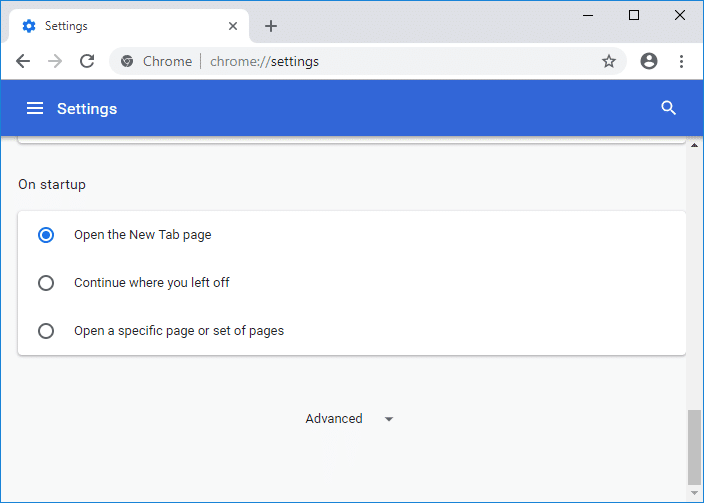704x503 pixels.
Task: Click the scrollbar down arrow
Action: click(x=694, y=490)
